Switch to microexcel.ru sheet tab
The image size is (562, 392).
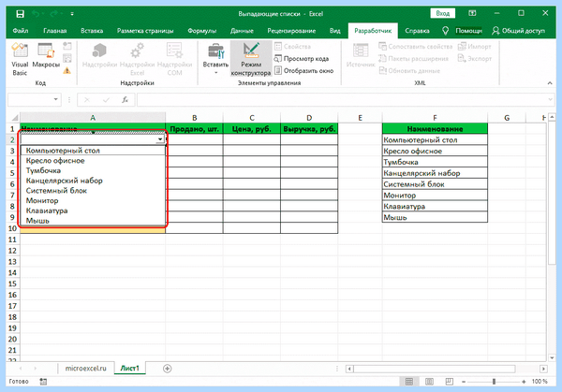pyautogui.click(x=85, y=368)
